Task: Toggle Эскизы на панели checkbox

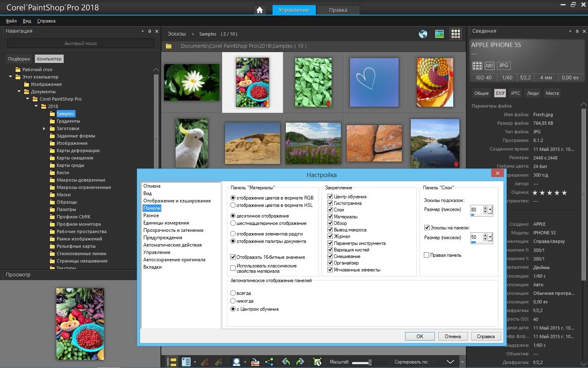Action: (427, 228)
